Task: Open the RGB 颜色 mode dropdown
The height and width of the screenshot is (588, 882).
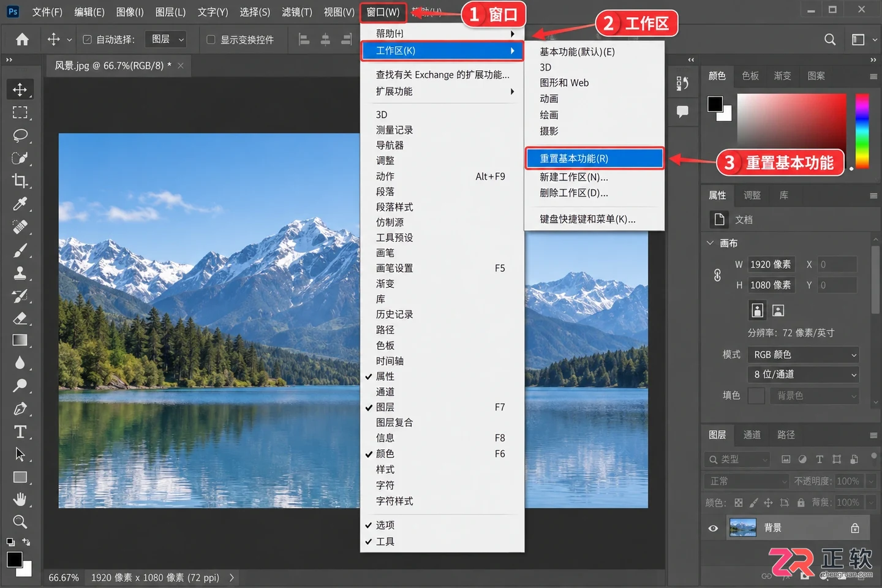Action: [x=803, y=355]
